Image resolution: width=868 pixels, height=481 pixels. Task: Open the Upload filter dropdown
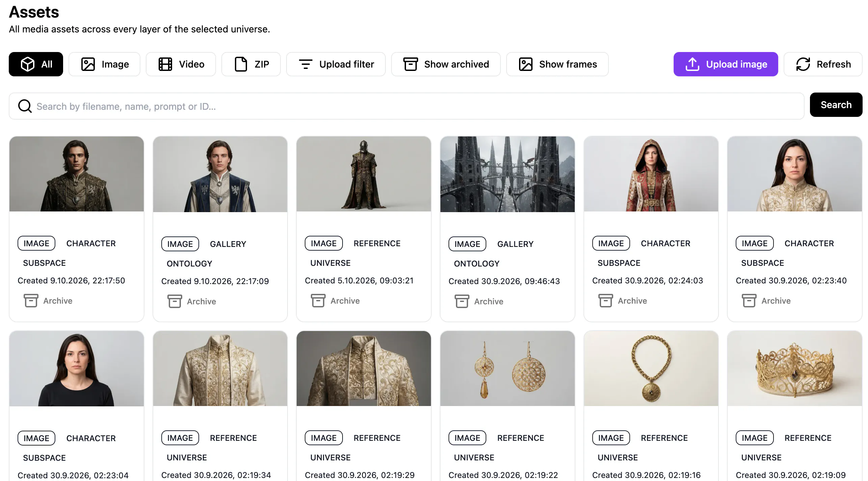pos(336,64)
